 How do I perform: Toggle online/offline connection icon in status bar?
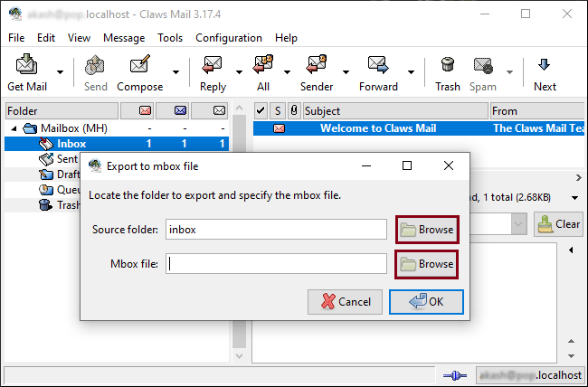[454, 375]
